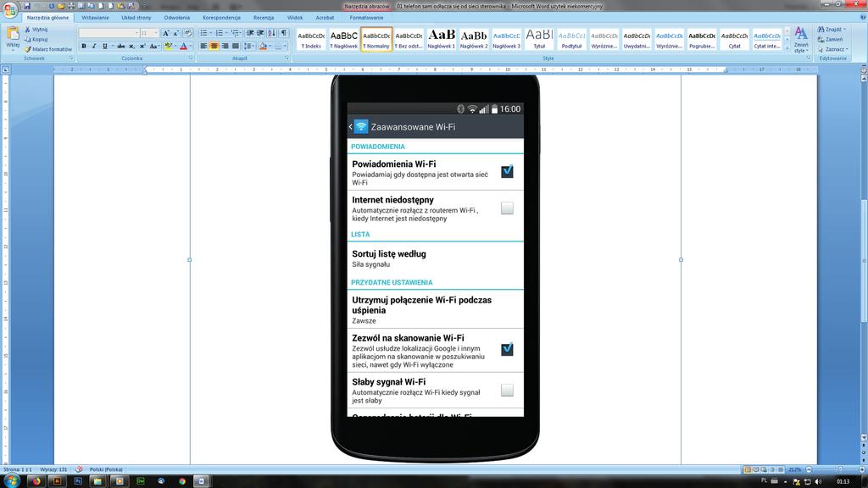Apply subscript formatting (x₂)
The width and height of the screenshot is (868, 488).
click(131, 46)
